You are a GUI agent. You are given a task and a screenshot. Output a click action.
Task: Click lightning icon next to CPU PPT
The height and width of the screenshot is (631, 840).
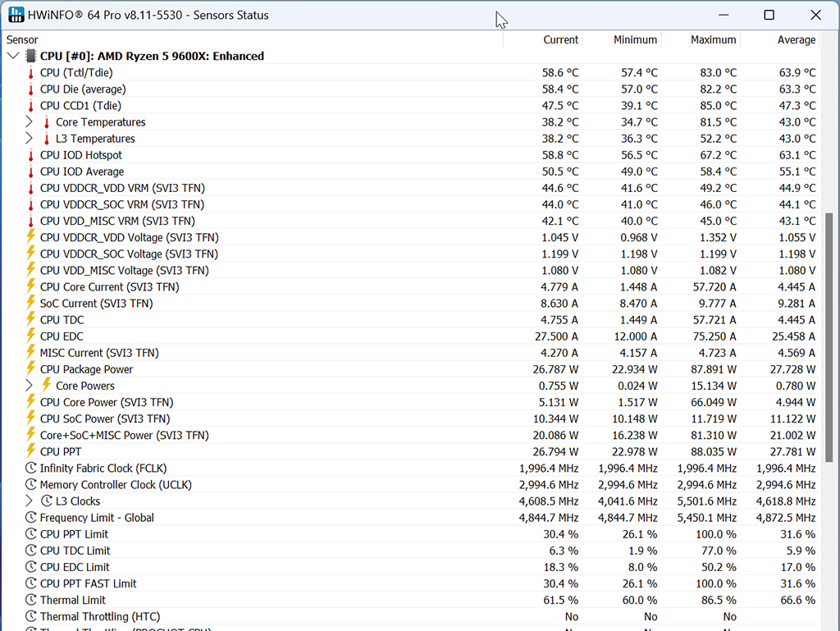click(31, 451)
